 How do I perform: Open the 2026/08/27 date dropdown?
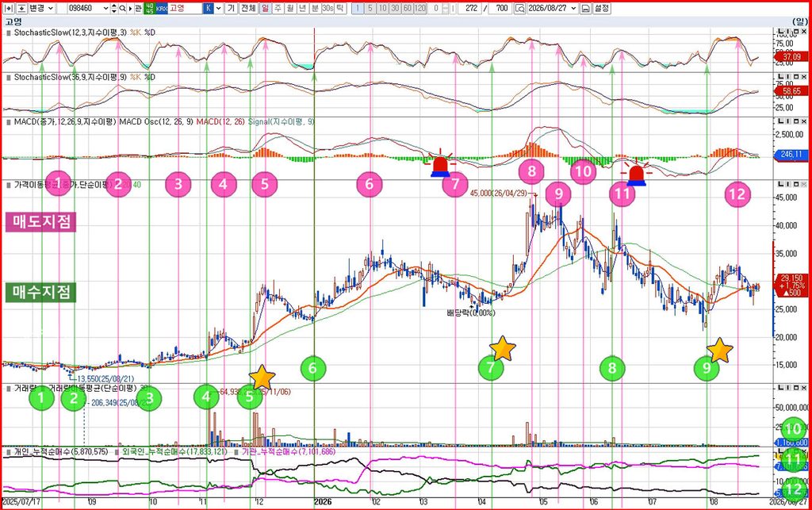[574, 8]
